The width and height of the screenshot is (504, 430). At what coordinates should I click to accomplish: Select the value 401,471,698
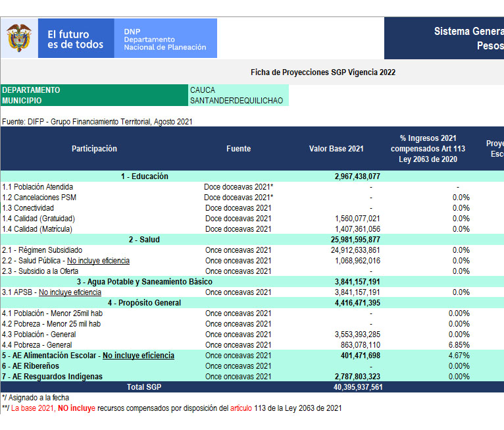click(361, 356)
